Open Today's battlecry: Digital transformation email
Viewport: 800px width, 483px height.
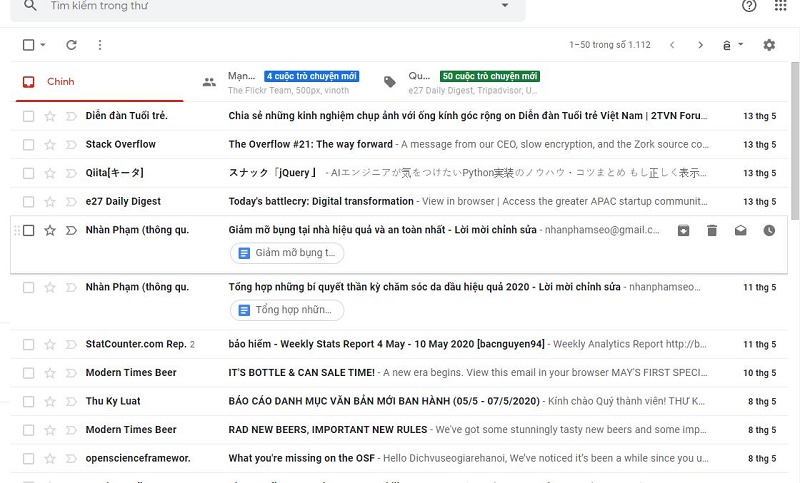click(399, 202)
